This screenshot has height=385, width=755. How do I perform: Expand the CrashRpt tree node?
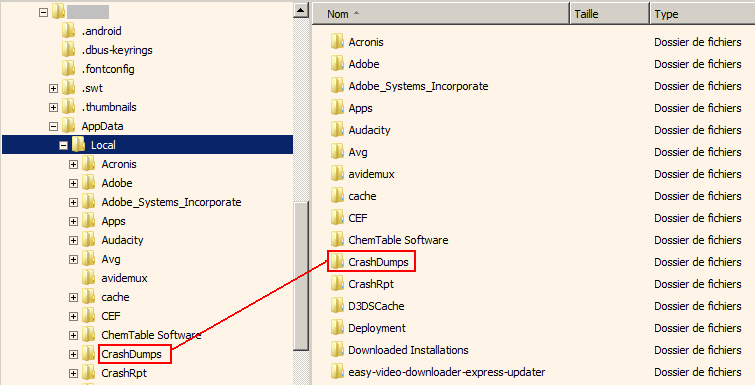click(73, 373)
